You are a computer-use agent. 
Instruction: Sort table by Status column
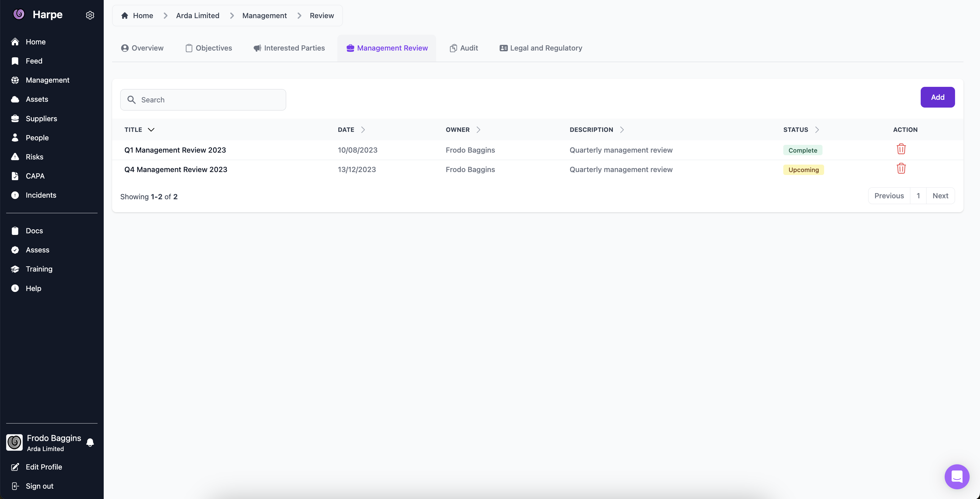817,130
